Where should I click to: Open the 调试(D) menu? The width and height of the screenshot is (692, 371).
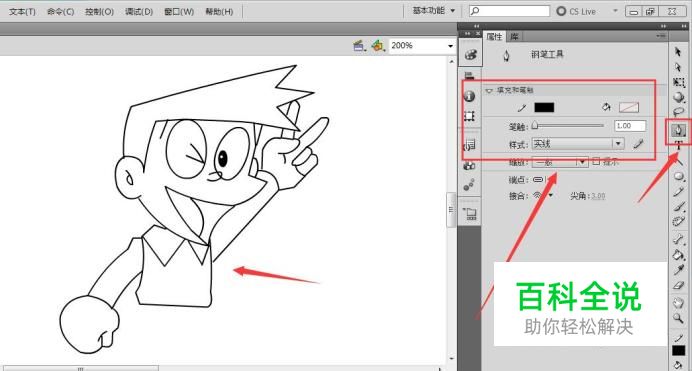click(x=139, y=11)
